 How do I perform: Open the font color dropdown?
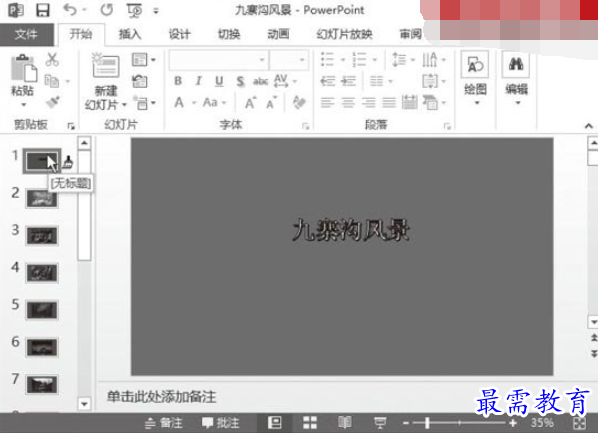[x=194, y=103]
